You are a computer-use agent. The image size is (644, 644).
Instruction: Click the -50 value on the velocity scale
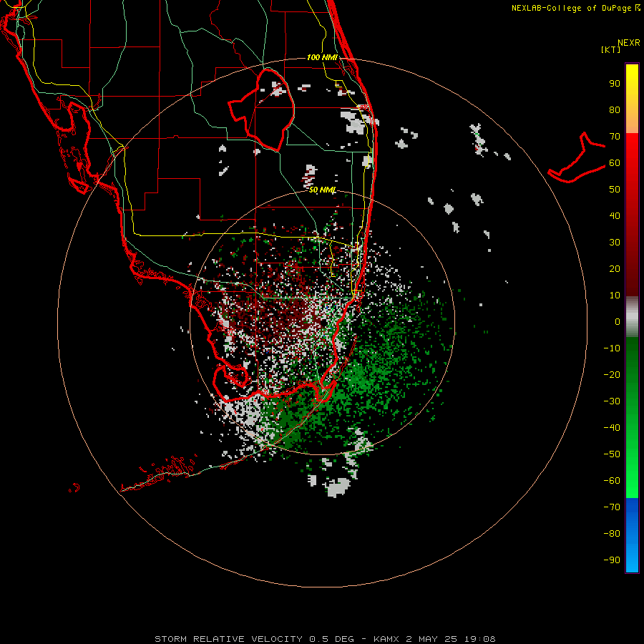[x=612, y=454]
